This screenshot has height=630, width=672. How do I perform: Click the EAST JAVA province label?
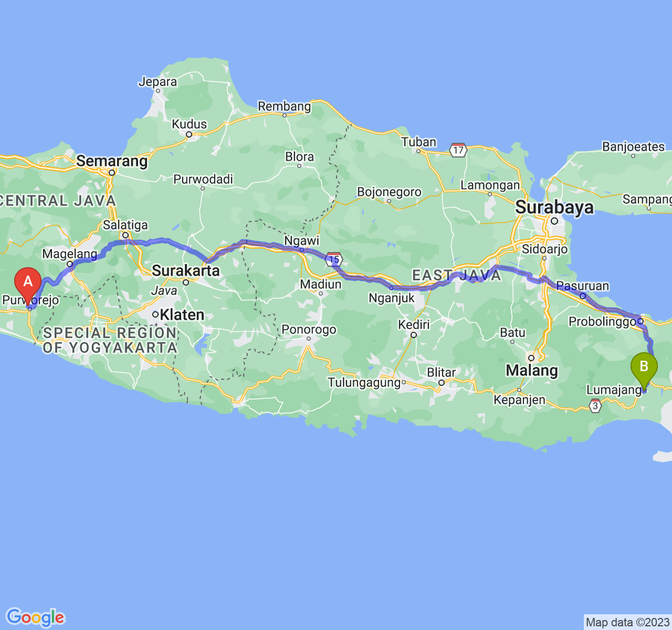tap(457, 276)
